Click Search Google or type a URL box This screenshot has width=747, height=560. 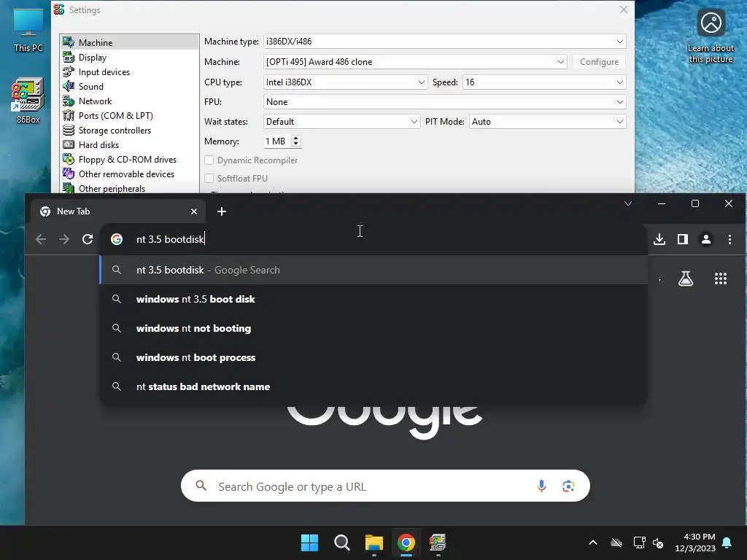click(x=385, y=486)
